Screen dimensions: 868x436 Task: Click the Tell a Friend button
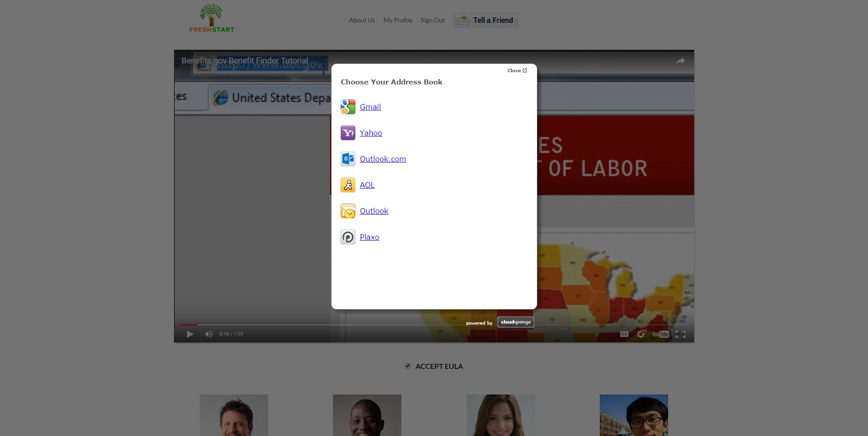coord(486,20)
